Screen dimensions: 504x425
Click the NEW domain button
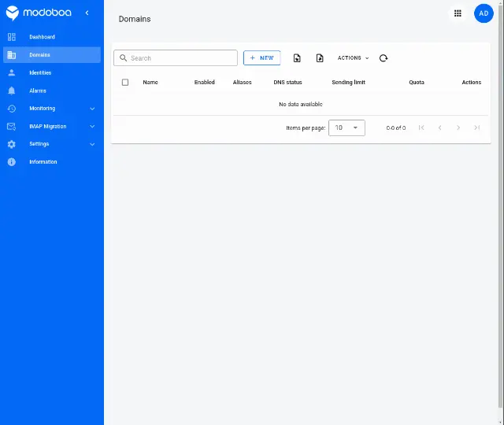tap(261, 57)
